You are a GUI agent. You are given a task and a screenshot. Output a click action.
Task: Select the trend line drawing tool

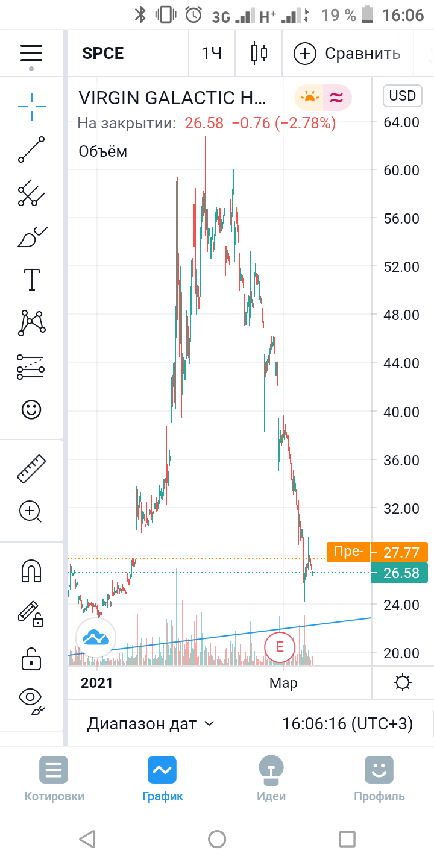(x=31, y=149)
